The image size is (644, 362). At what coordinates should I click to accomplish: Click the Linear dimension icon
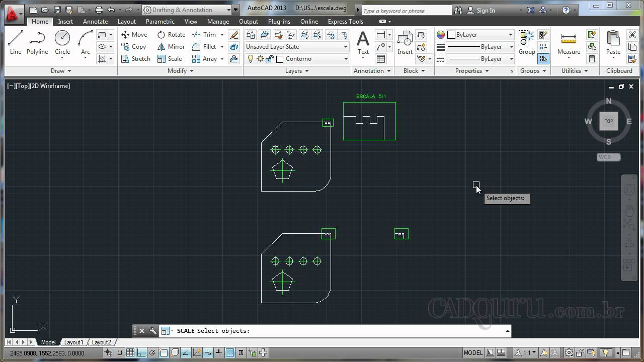coord(381,35)
